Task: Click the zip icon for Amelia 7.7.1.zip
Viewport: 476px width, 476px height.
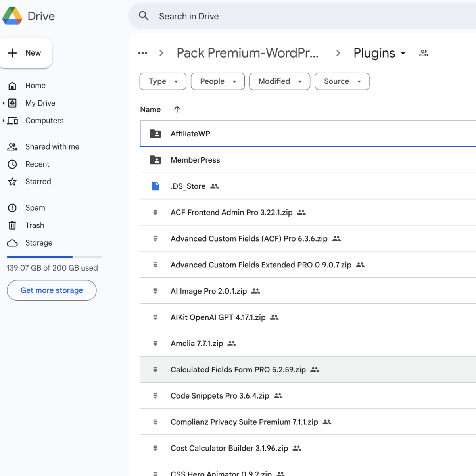Action: (x=155, y=344)
